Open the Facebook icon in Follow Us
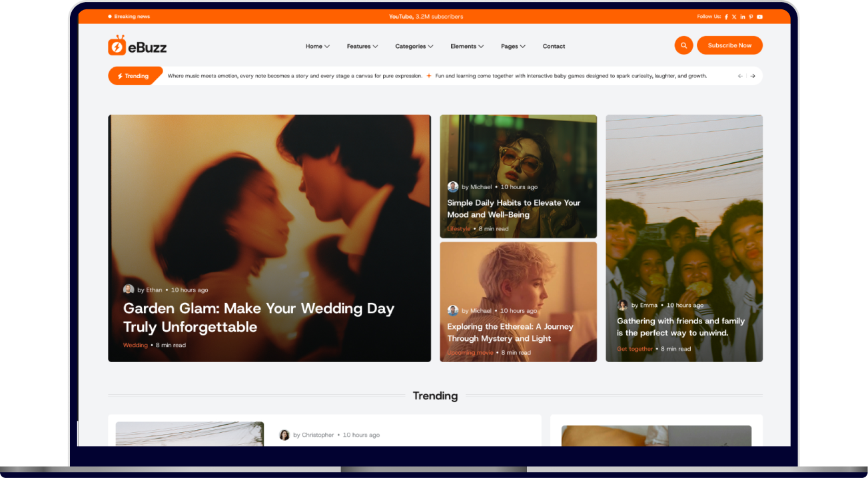 coord(726,17)
